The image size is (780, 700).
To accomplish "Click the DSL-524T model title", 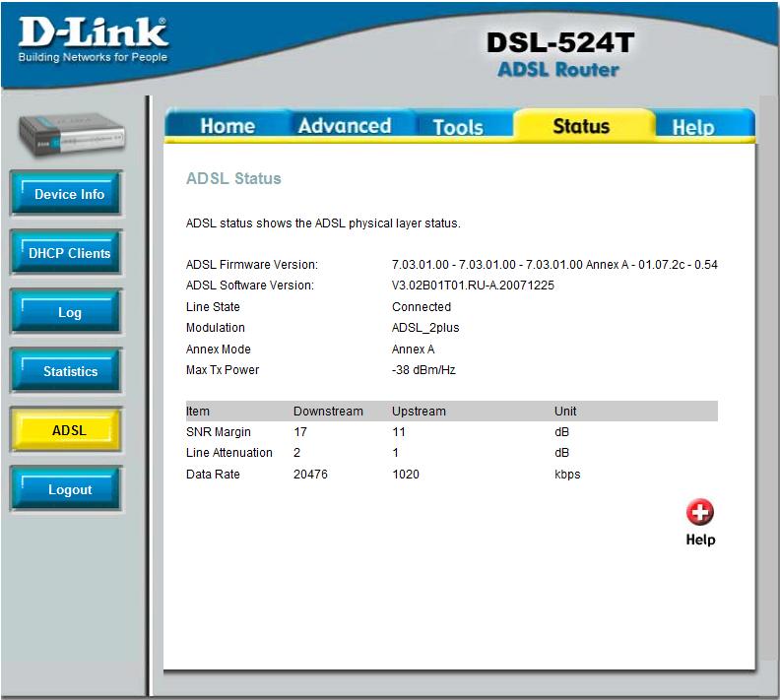I will tap(560, 43).
